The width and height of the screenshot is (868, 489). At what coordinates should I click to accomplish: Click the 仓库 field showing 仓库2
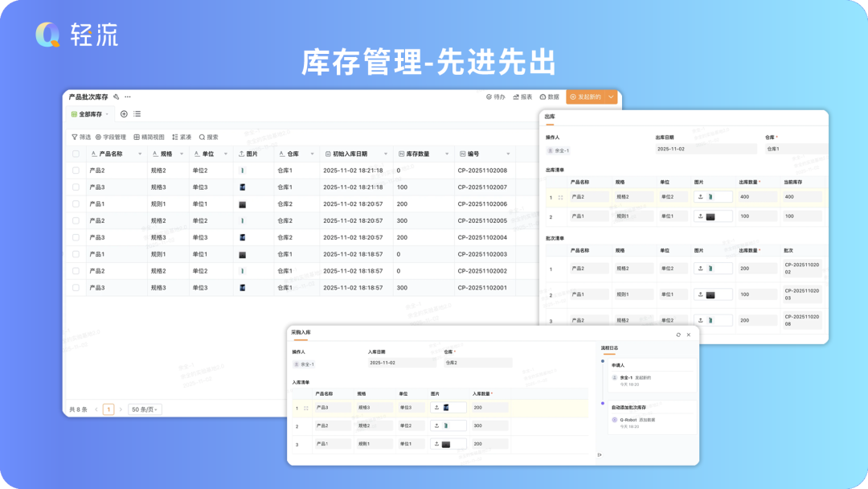pyautogui.click(x=477, y=363)
